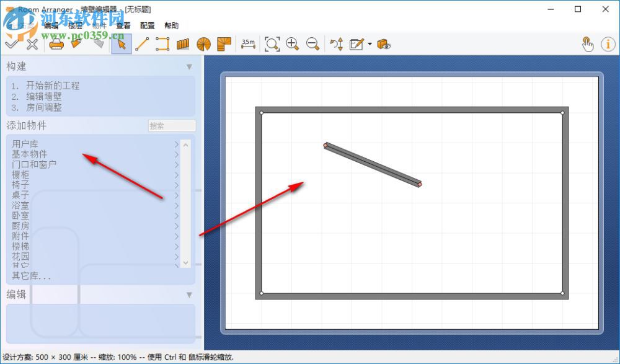Viewport: 620px width, 364px height.
Task: Confirm changes with the checkmark icon
Action: coord(11,43)
